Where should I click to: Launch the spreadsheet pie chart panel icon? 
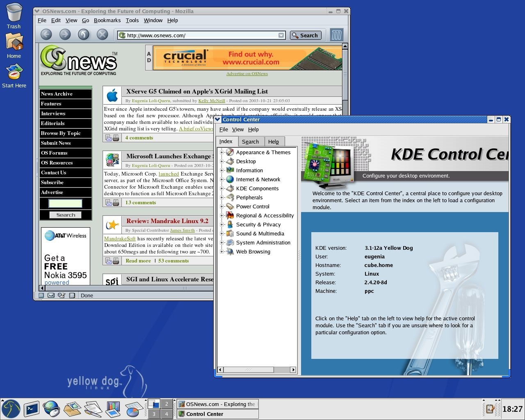[133, 409]
